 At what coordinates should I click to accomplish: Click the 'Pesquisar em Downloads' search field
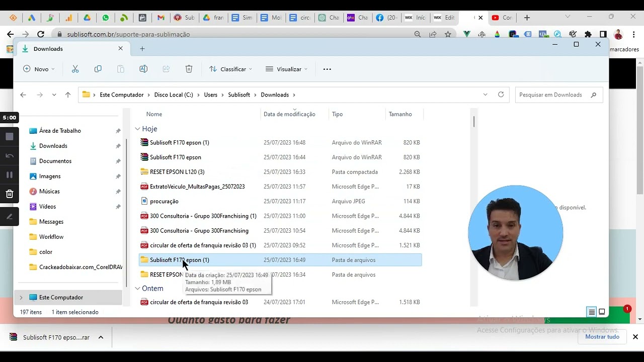[x=558, y=95]
